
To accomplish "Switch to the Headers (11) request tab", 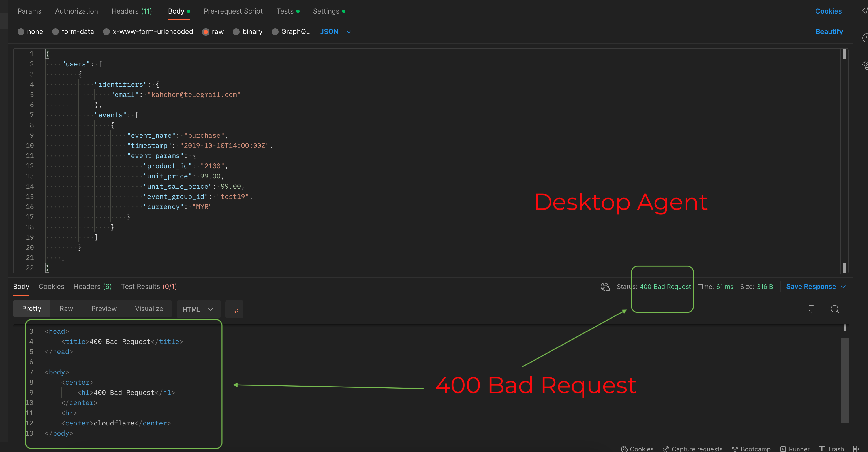I will [x=132, y=11].
